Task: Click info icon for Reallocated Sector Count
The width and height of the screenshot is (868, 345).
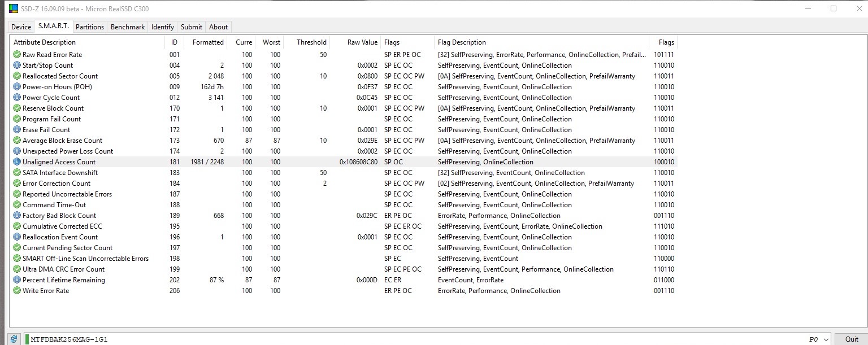Action: coord(17,76)
